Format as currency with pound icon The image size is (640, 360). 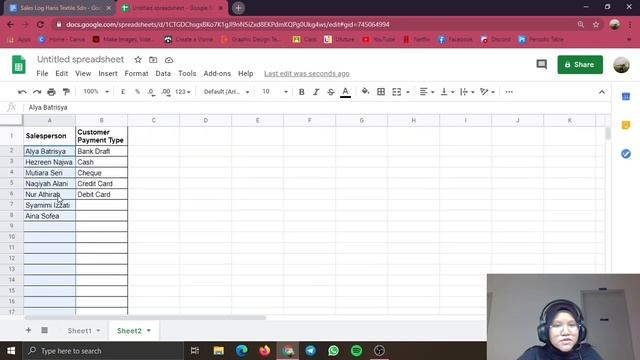coord(123,92)
